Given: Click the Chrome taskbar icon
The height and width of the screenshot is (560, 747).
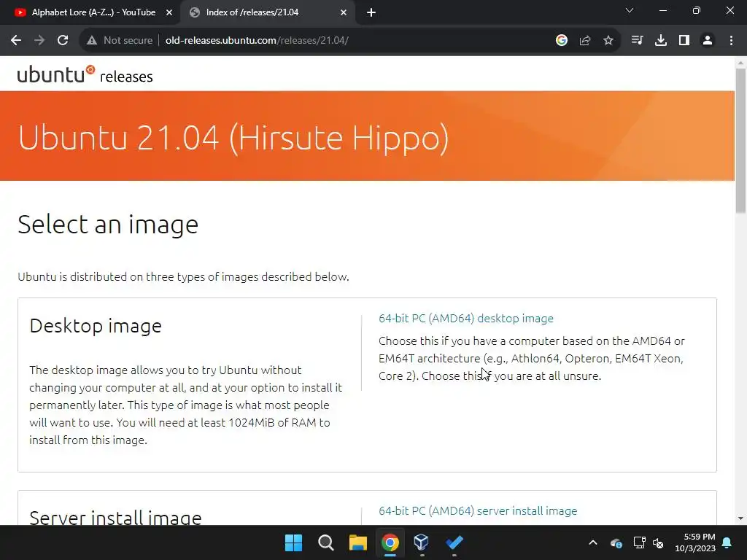Looking at the screenshot, I should (x=390, y=542).
